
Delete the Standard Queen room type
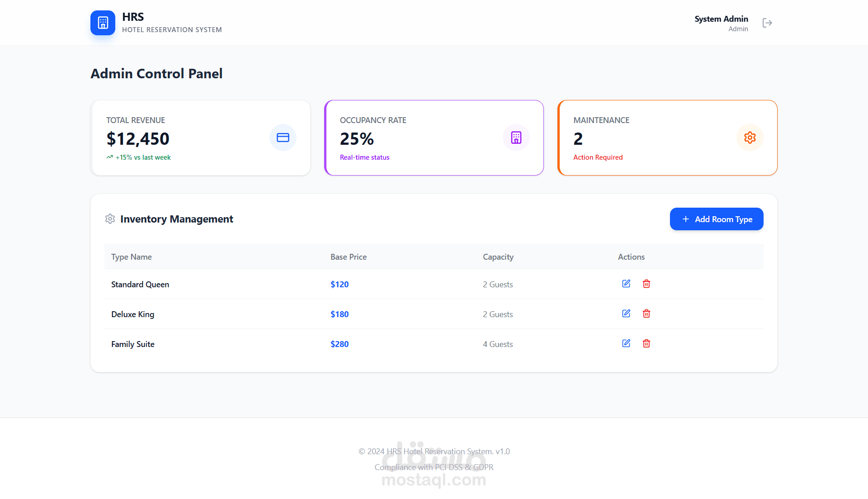(x=646, y=284)
